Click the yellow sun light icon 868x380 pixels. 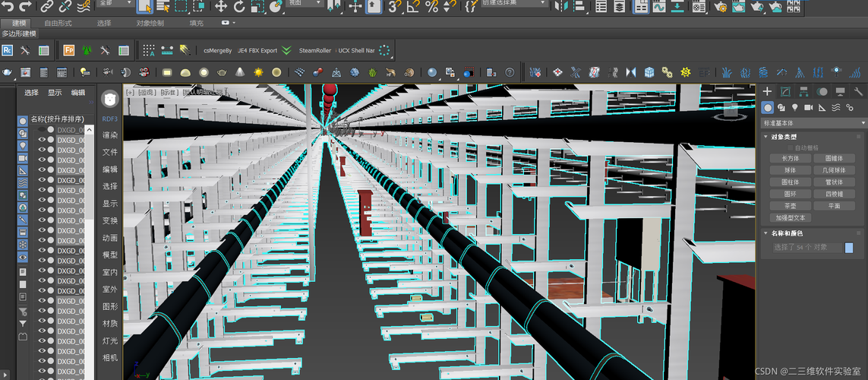[258, 72]
